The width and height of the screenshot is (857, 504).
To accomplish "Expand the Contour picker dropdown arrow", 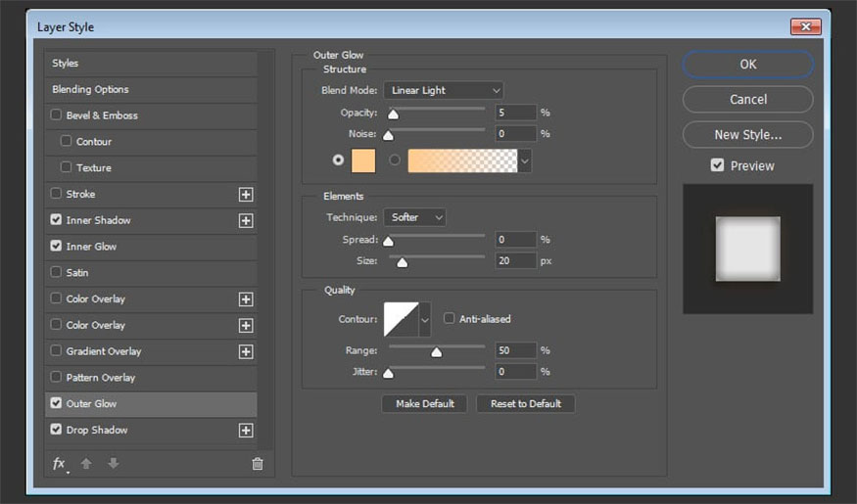I will pos(425,319).
